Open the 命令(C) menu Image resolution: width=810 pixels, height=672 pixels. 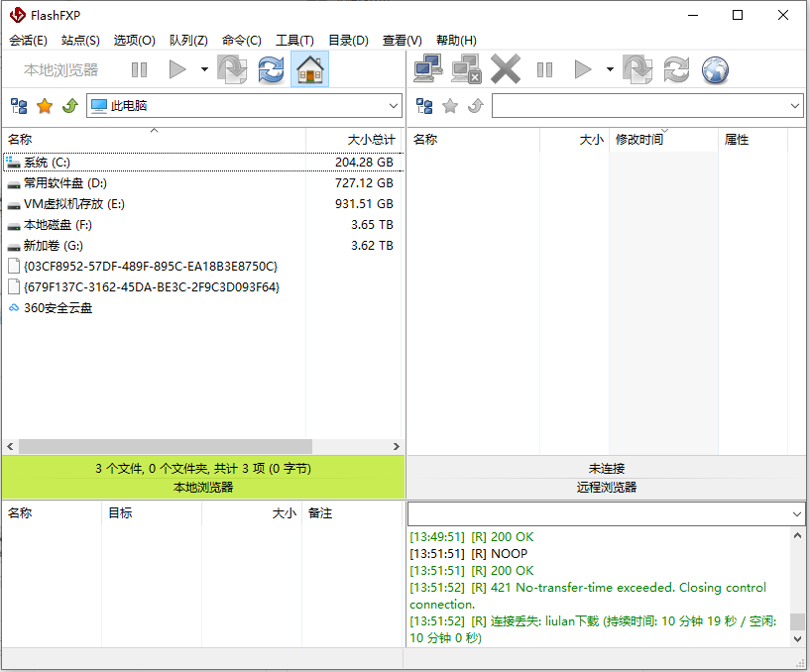(x=241, y=41)
